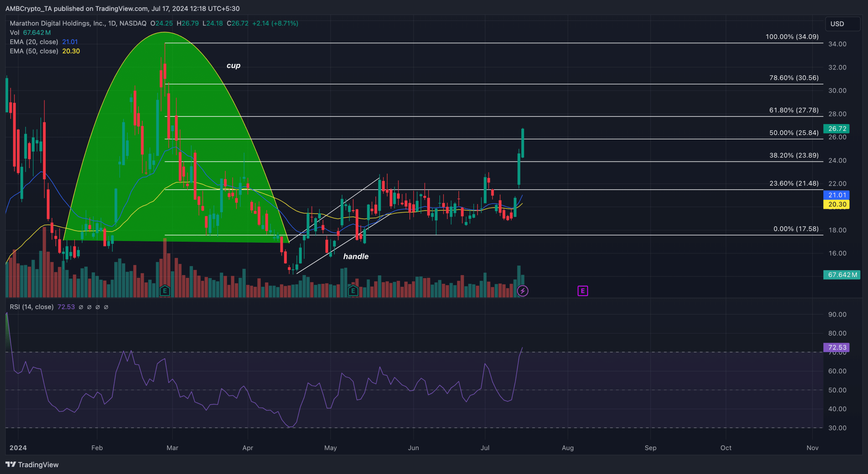
Task: Click the yellow 20.30 EMA price tag
Action: click(836, 204)
